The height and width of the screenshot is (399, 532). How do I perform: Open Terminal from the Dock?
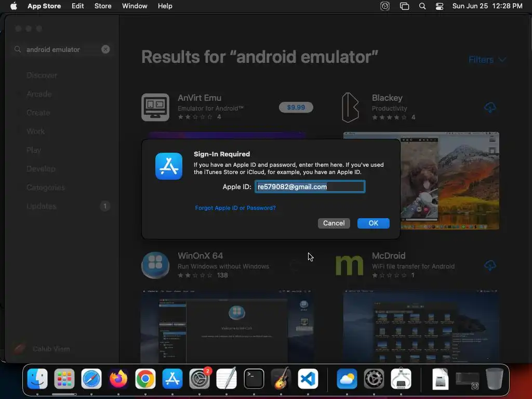254,379
